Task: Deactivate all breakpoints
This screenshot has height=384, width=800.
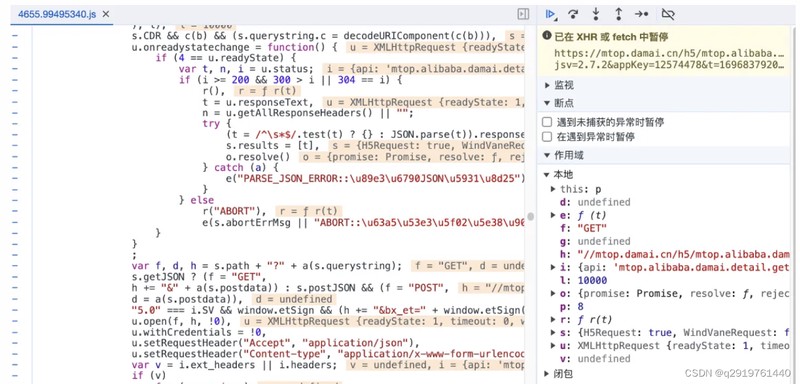Action: point(668,14)
